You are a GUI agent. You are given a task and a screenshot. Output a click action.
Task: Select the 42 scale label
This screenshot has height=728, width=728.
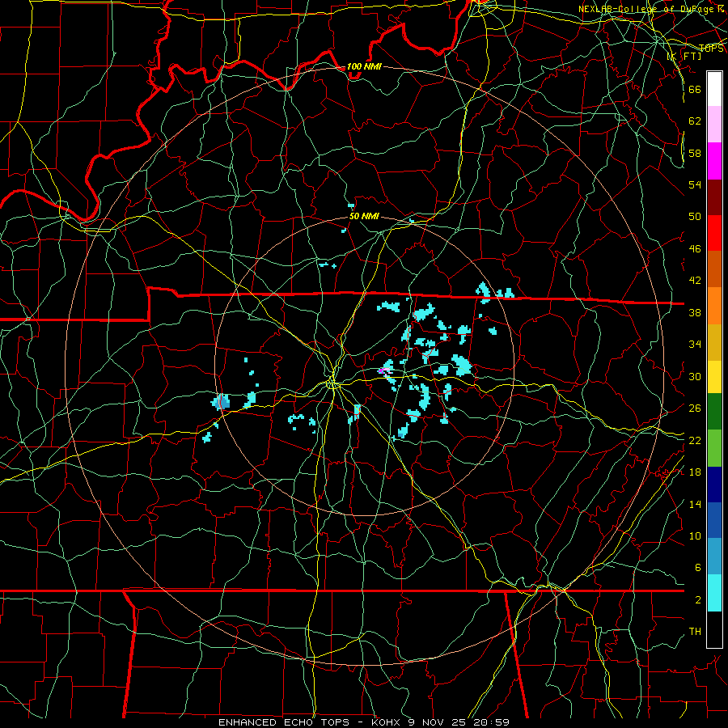[695, 280]
